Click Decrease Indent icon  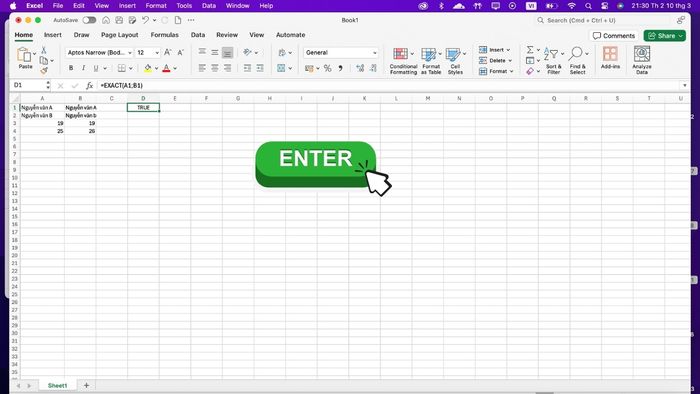[247, 68]
